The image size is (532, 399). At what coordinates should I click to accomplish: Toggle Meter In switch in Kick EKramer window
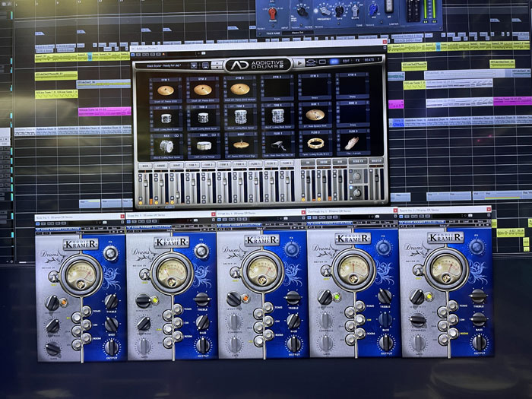[x=54, y=277]
